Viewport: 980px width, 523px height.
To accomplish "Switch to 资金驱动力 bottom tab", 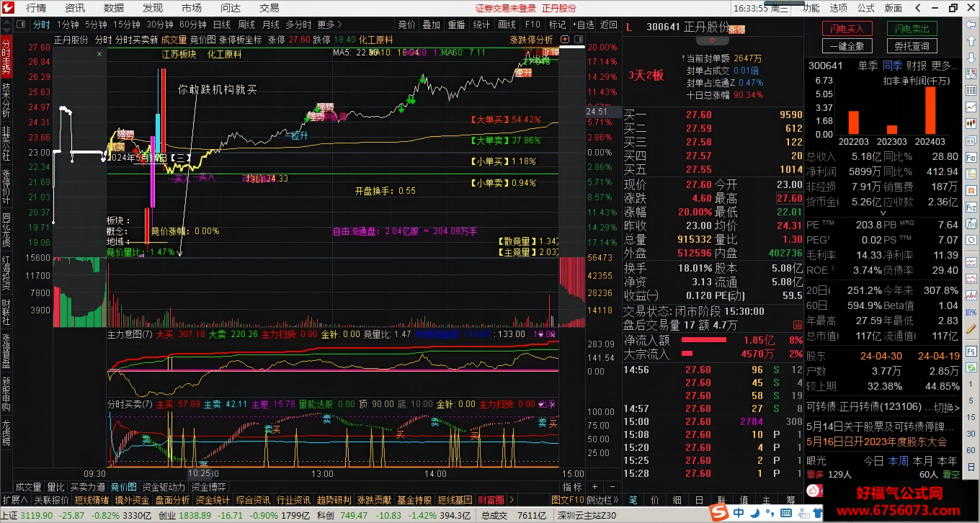I will click(x=164, y=487).
